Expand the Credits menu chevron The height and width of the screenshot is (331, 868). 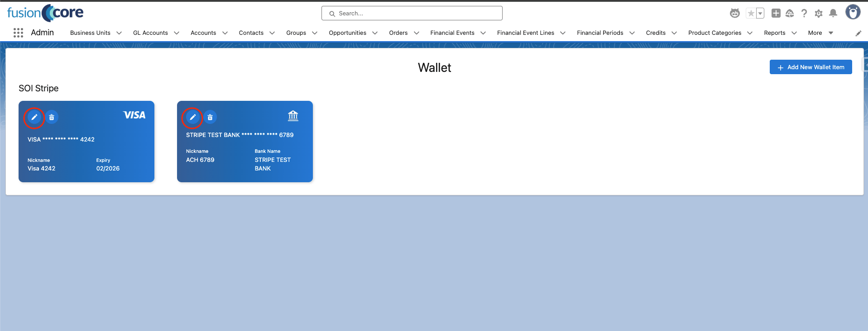(x=674, y=33)
